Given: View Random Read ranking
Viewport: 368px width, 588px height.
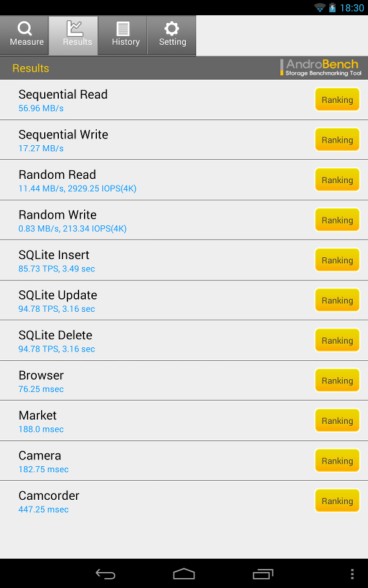Looking at the screenshot, I should coord(337,180).
